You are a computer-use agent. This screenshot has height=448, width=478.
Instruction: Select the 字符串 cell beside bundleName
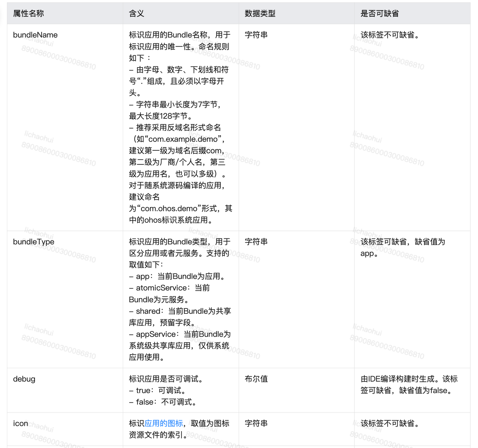pos(256,35)
